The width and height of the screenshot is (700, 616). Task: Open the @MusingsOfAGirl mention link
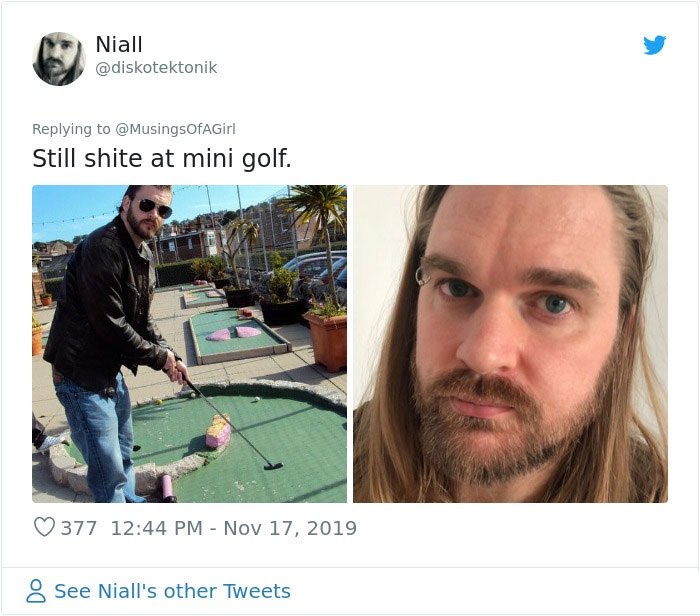point(175,129)
